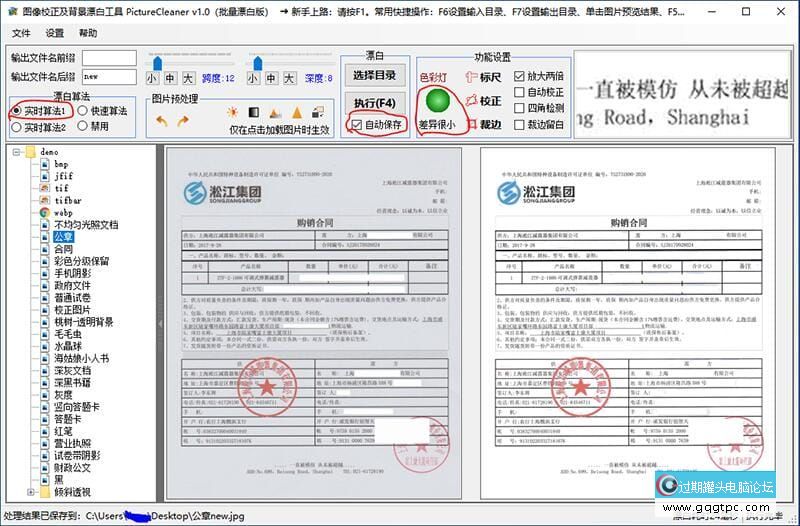Click the original grey document preview
Viewport: 800px width, 526px height.
(314, 323)
